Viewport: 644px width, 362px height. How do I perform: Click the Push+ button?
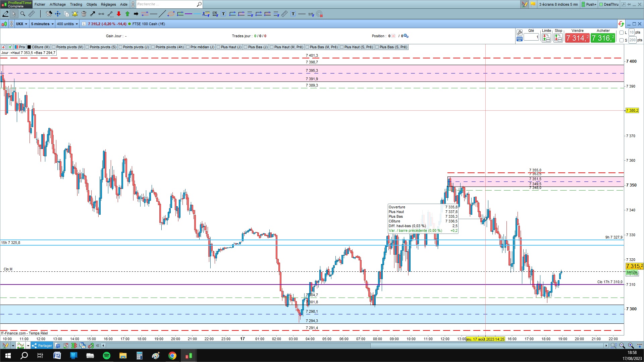click(x=589, y=4)
